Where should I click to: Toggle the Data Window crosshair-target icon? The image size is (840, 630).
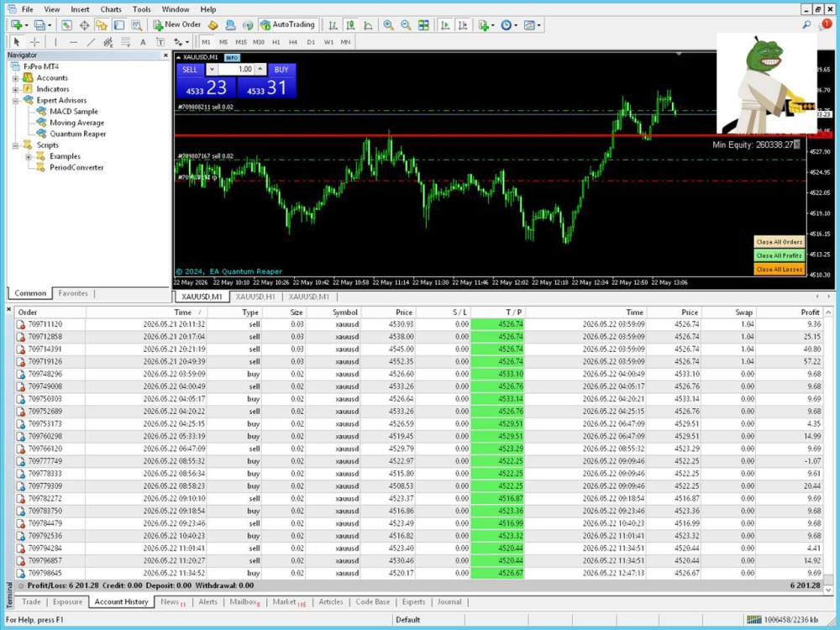tap(84, 24)
